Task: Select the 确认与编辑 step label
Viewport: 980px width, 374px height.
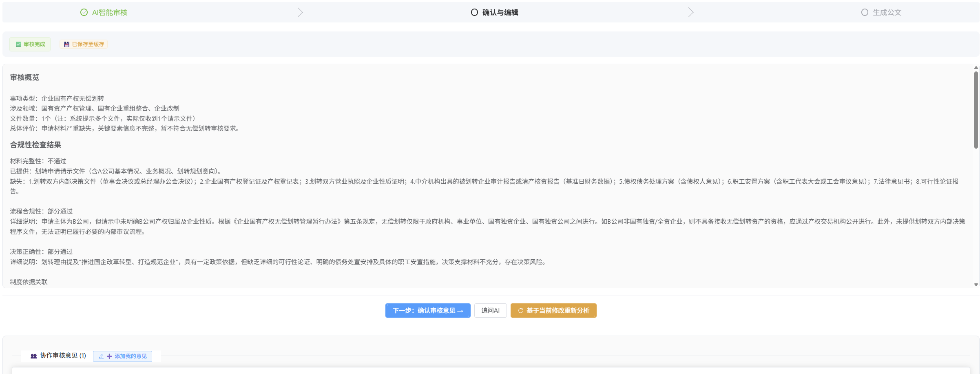Action: click(500, 13)
